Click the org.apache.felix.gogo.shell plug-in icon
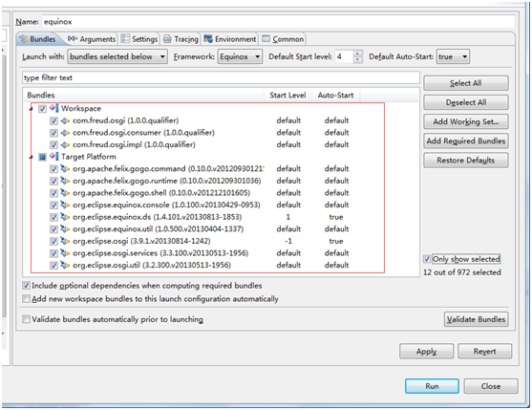 [x=65, y=192]
